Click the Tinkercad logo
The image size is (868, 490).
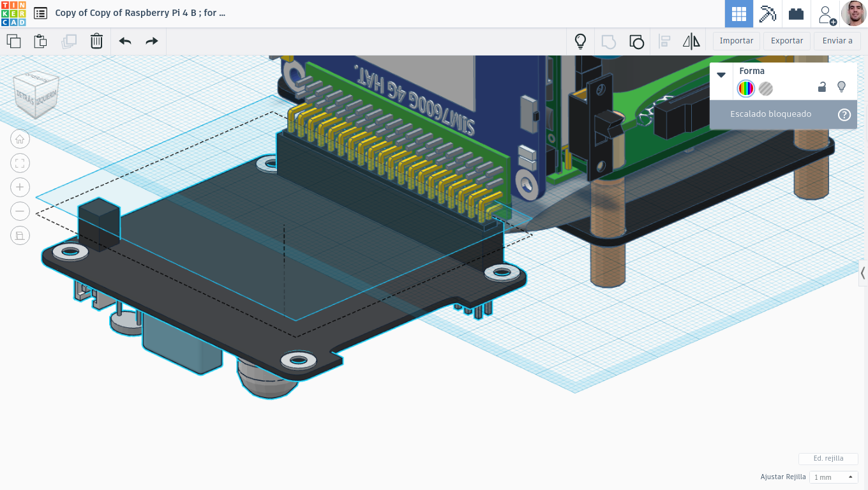(13, 13)
